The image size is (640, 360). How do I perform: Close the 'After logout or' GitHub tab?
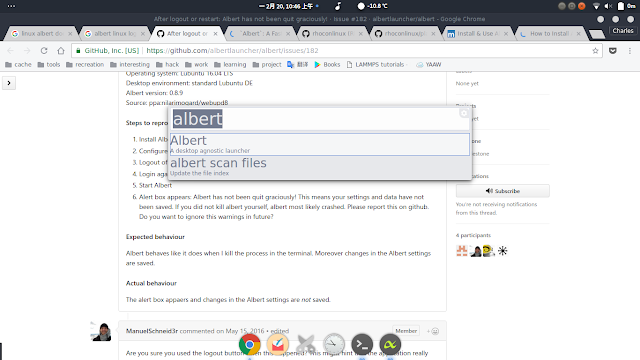tap(215, 33)
